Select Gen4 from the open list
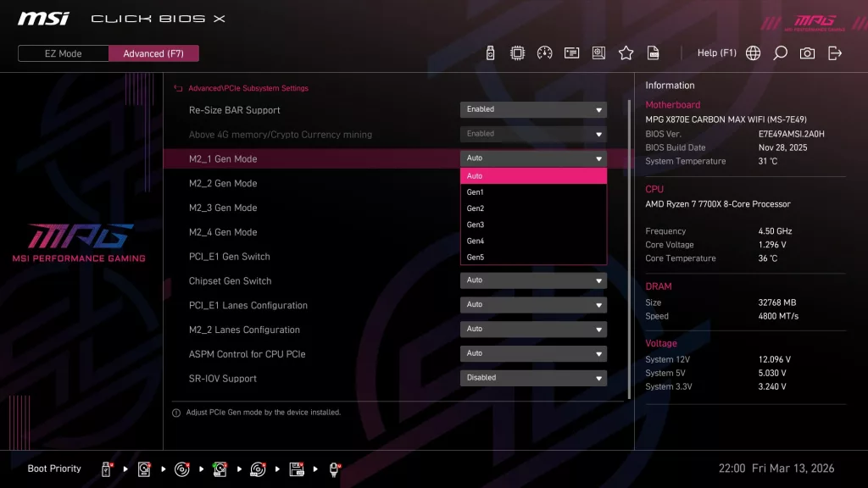868x488 pixels. click(532, 241)
